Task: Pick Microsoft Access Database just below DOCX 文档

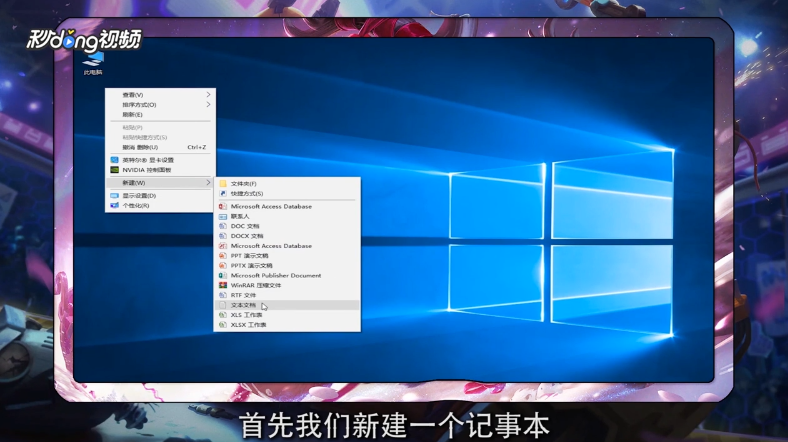Action: (x=271, y=246)
